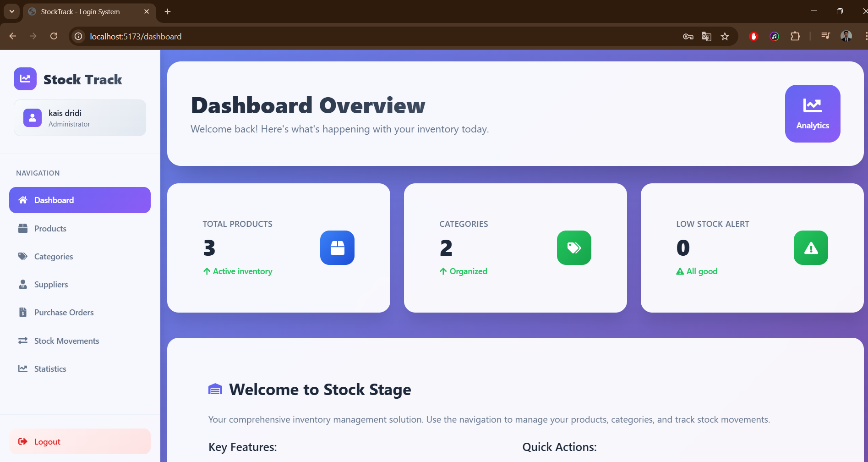View site information icon in address bar
Viewport: 868px width, 462px height.
[x=79, y=36]
